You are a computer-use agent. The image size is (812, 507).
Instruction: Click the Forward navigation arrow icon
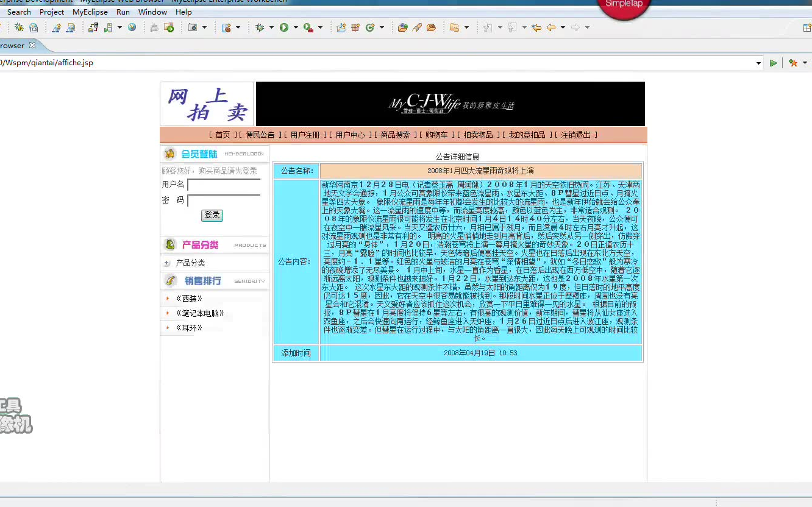point(575,27)
